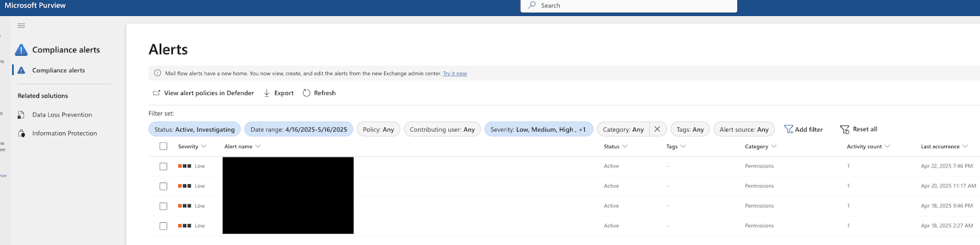Sort by Last occurrence column header

pos(944,147)
